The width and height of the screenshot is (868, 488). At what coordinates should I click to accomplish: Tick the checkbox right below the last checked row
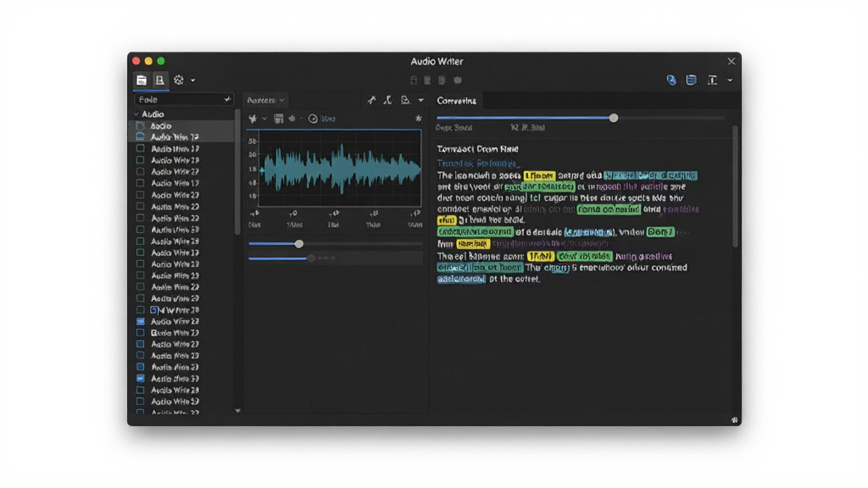coord(141,391)
